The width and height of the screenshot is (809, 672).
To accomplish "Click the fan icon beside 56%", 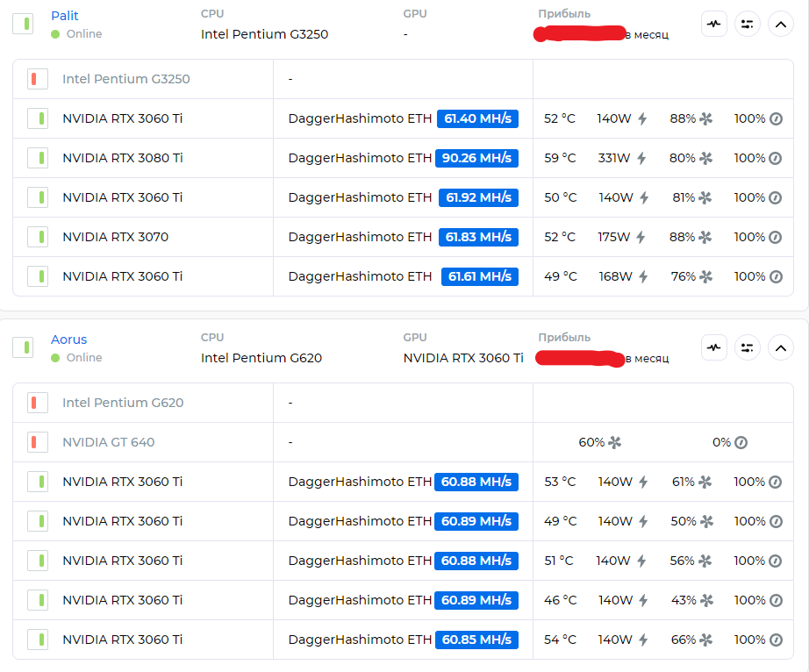I will click(705, 561).
